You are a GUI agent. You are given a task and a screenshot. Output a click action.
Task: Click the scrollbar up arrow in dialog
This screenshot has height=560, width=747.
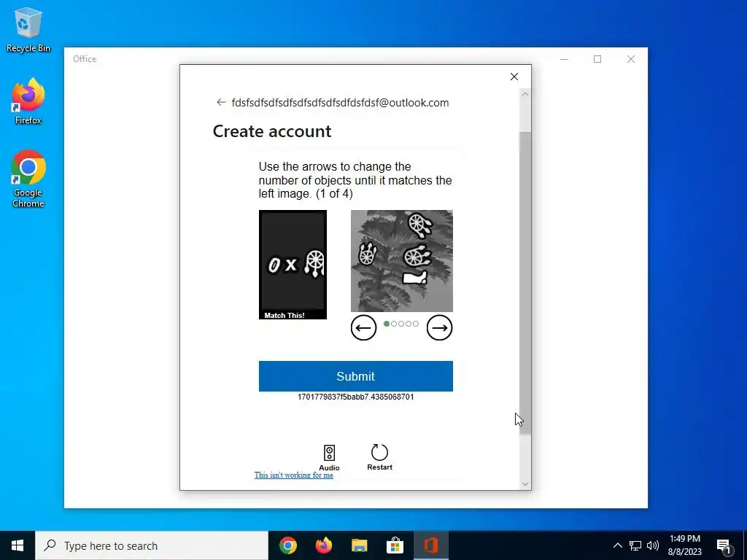[x=525, y=94]
